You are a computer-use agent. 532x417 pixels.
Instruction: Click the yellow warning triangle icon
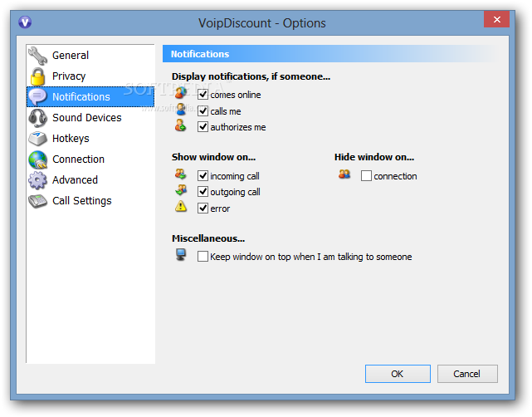181,206
